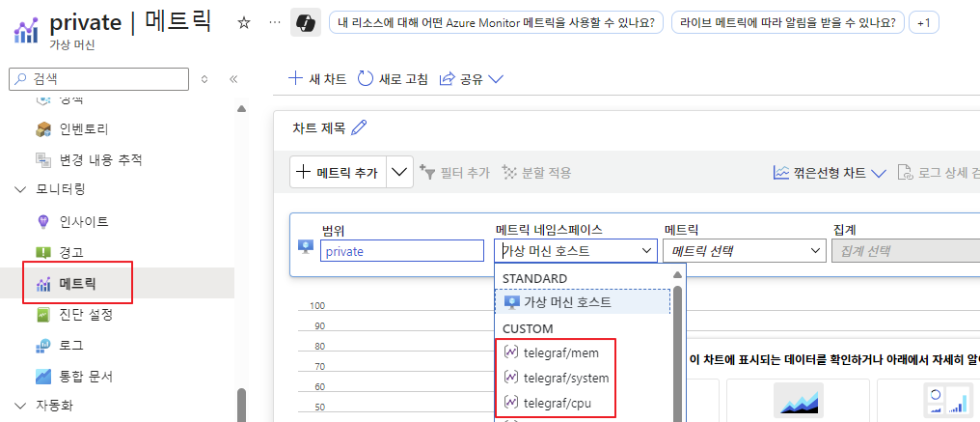980x422 pixels.
Task: Select 가상 머신 호스트 in the list
Action: [x=583, y=302]
